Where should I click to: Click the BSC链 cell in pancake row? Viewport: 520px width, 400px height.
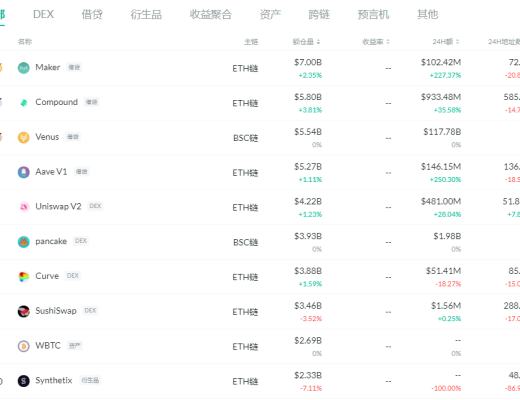pos(246,242)
